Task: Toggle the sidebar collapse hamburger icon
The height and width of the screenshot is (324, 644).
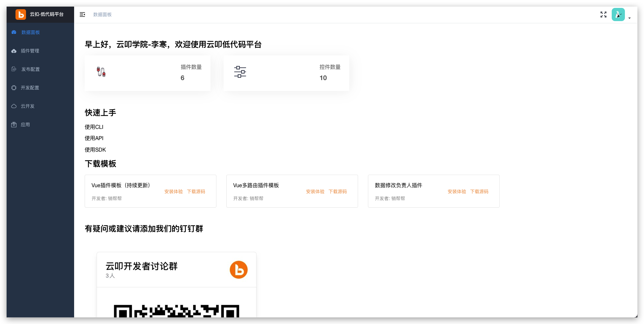Action: click(82, 15)
